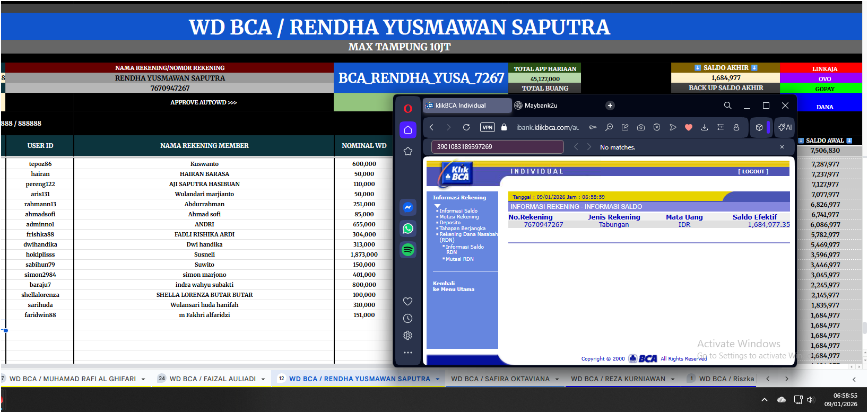
Task: Reload the klikBCA page
Action: click(x=466, y=127)
